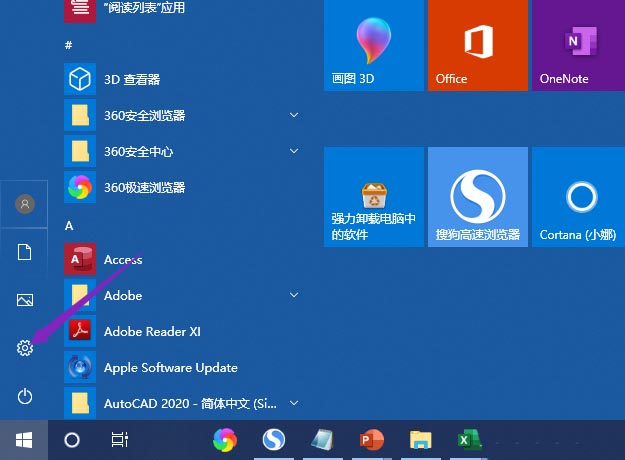Click the Adobe folder icon

(80, 295)
